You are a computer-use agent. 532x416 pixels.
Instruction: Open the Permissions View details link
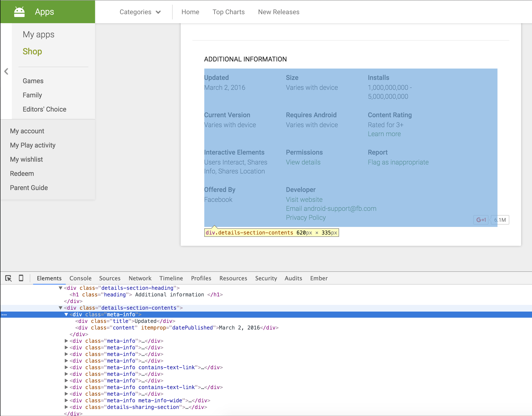pyautogui.click(x=303, y=162)
